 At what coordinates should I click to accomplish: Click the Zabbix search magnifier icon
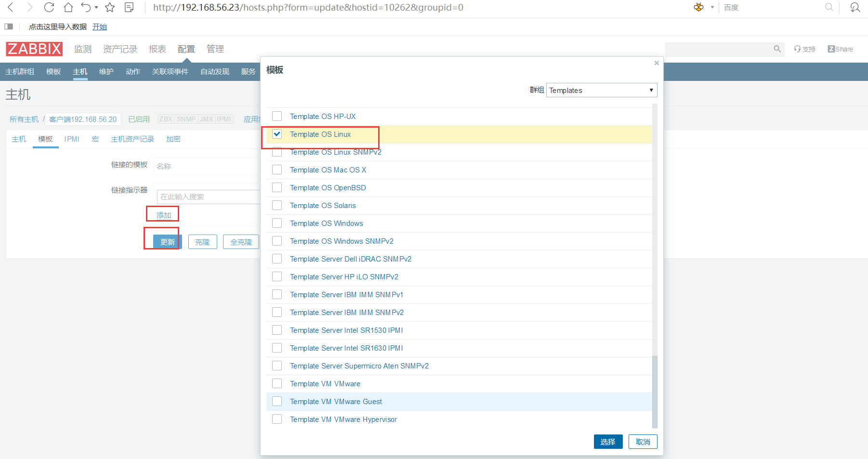(777, 49)
